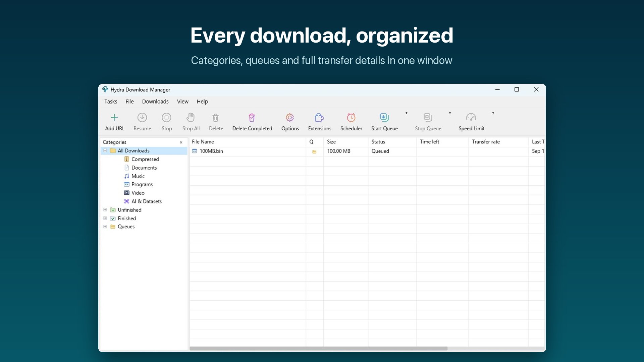
Task: Sort by File Name column header
Action: pos(248,142)
